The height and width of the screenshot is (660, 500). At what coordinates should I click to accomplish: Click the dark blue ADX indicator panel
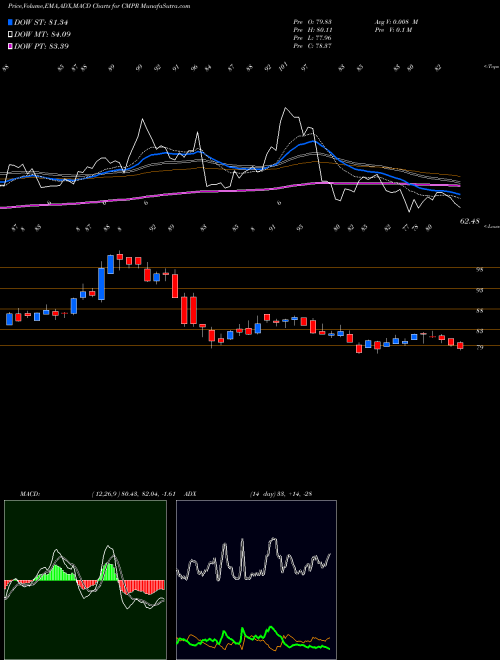(x=256, y=580)
